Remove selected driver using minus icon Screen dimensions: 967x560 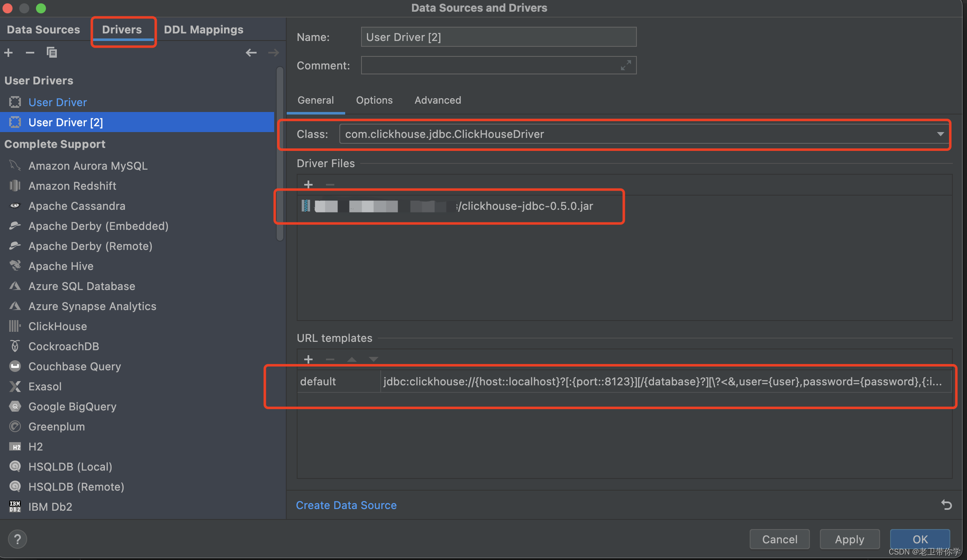[x=29, y=52]
